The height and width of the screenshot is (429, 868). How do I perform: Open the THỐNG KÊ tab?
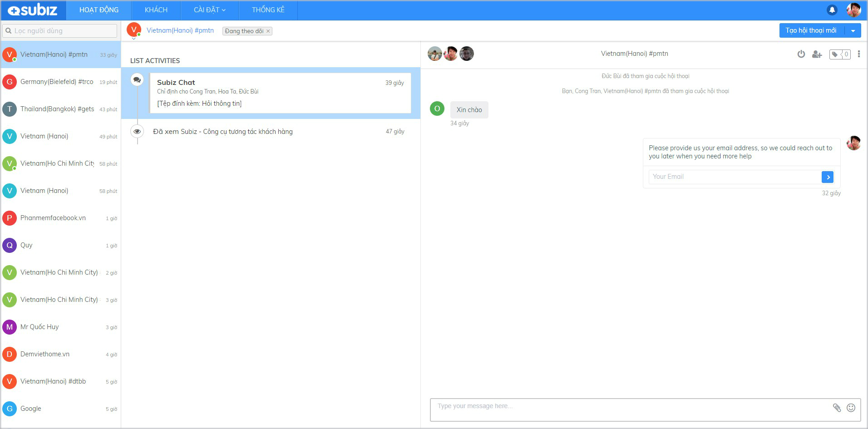[268, 10]
